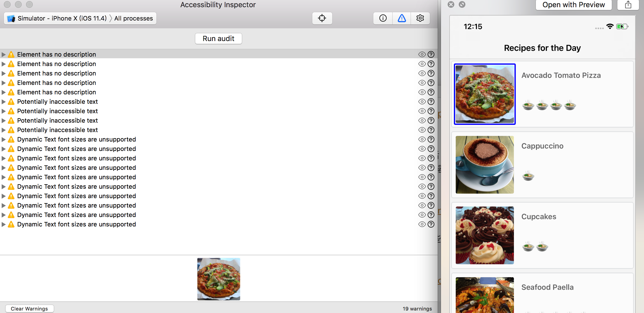Image resolution: width=644 pixels, height=313 pixels.
Task: Click help icon for last Dynamic Text warning
Action: (x=431, y=224)
